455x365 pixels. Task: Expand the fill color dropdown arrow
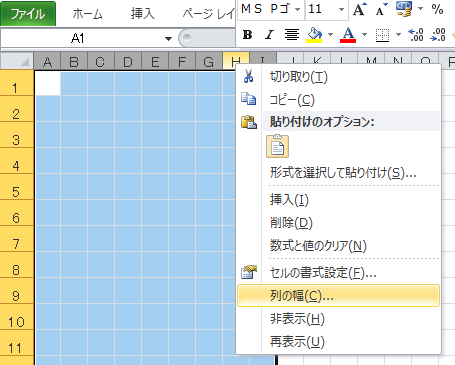coord(330,35)
